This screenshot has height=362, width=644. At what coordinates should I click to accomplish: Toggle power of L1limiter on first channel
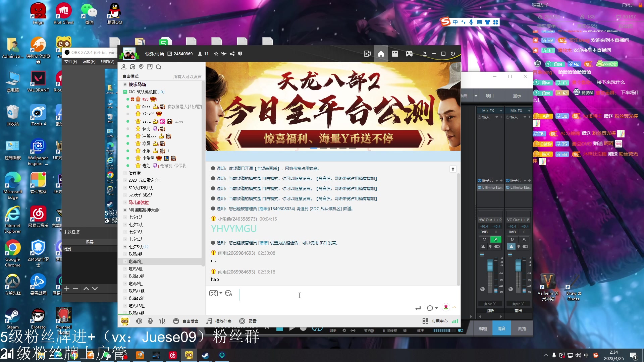click(480, 188)
